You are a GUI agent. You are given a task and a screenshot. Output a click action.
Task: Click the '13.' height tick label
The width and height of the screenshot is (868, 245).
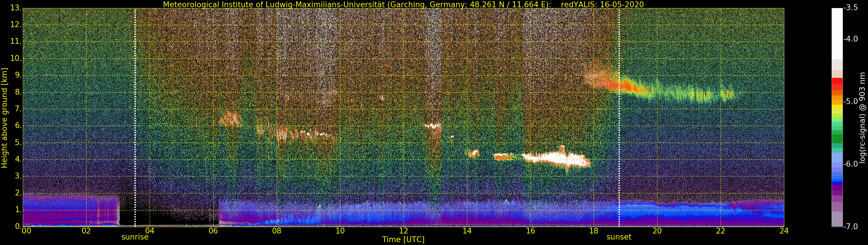click(16, 8)
